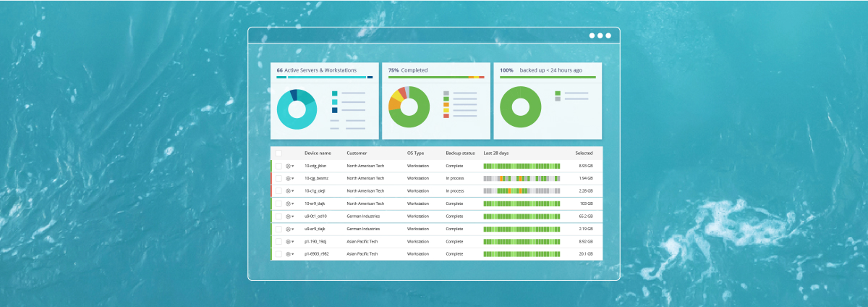The width and height of the screenshot is (868, 307).
Task: Click the green legend swatch in Completed card
Action: 446,99
